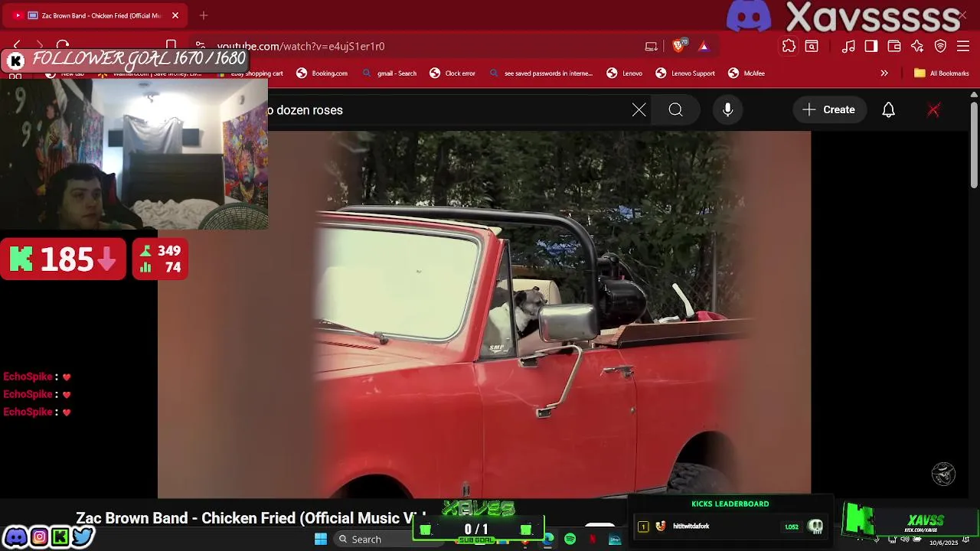Open the saved passwords bookmark

point(541,73)
